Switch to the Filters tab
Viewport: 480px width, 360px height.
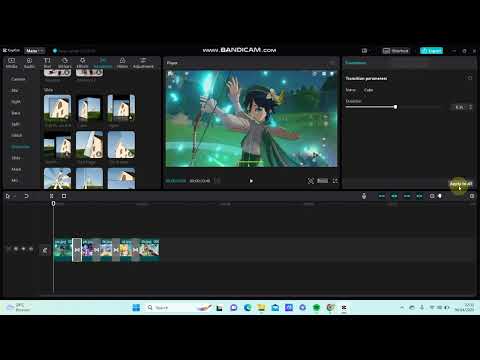[122, 63]
